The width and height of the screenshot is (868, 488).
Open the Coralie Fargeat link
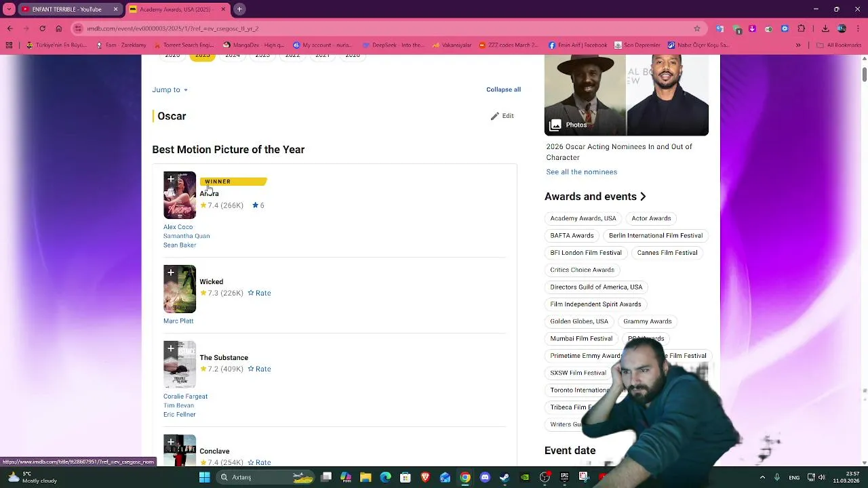185,396
